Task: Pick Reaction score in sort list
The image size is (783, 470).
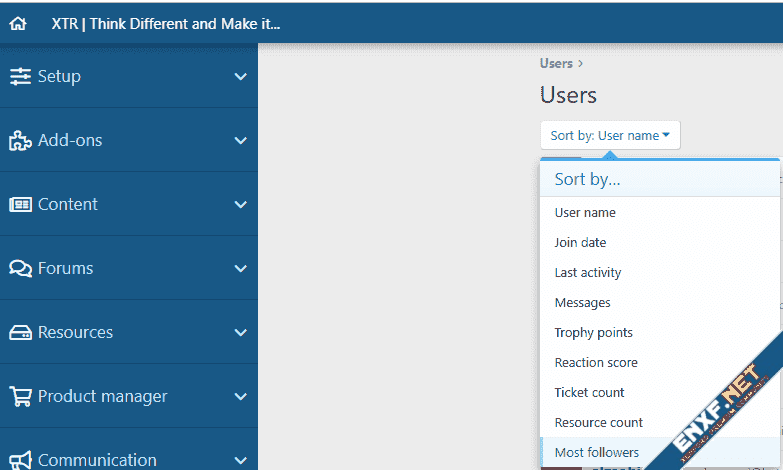Action: click(595, 362)
